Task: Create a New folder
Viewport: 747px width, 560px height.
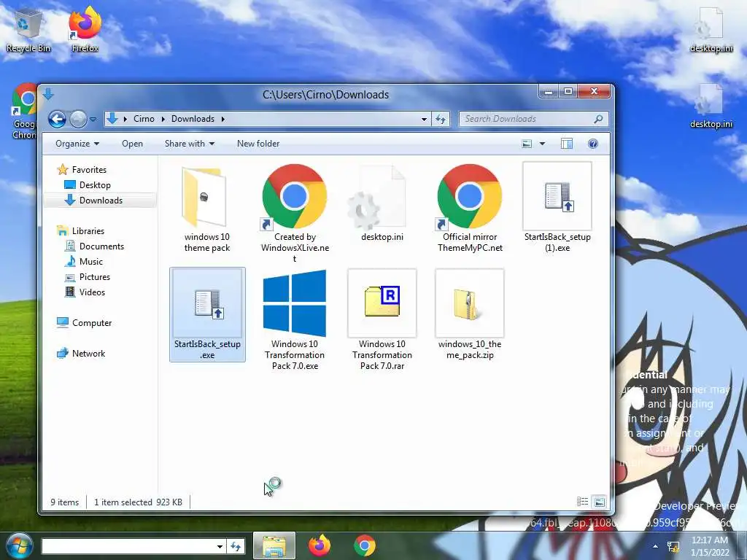Action: (x=258, y=144)
